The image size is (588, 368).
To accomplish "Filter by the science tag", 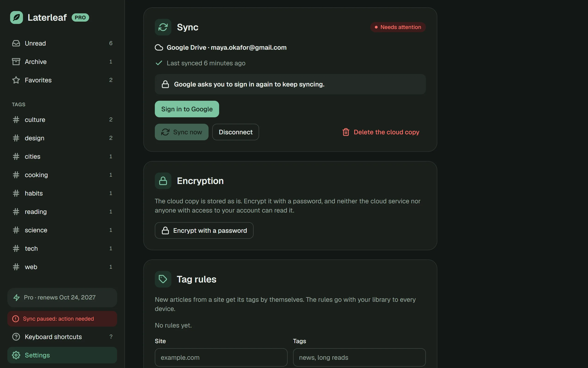I will (x=62, y=230).
